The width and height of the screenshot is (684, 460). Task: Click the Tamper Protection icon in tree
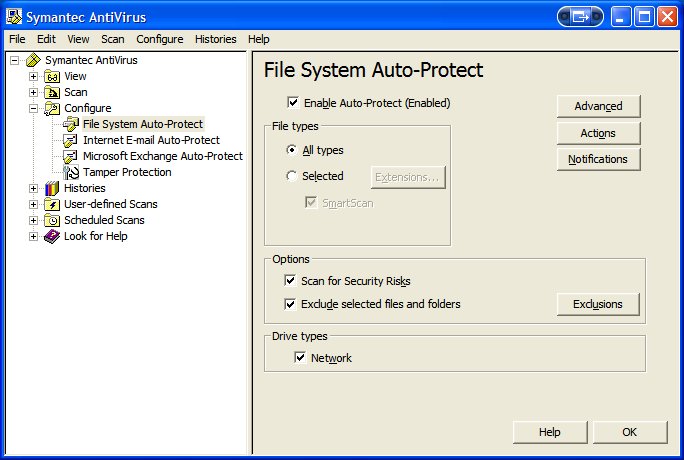tap(71, 172)
